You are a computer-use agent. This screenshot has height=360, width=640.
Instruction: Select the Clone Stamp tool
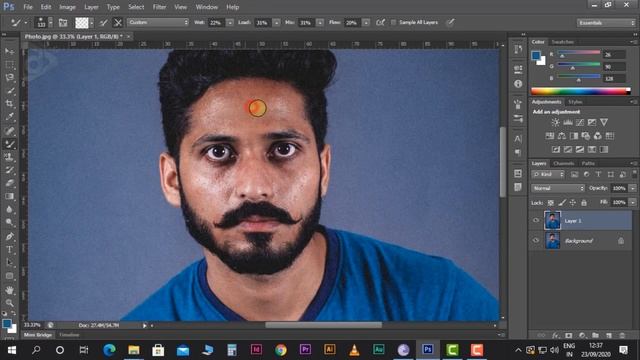coord(9,157)
